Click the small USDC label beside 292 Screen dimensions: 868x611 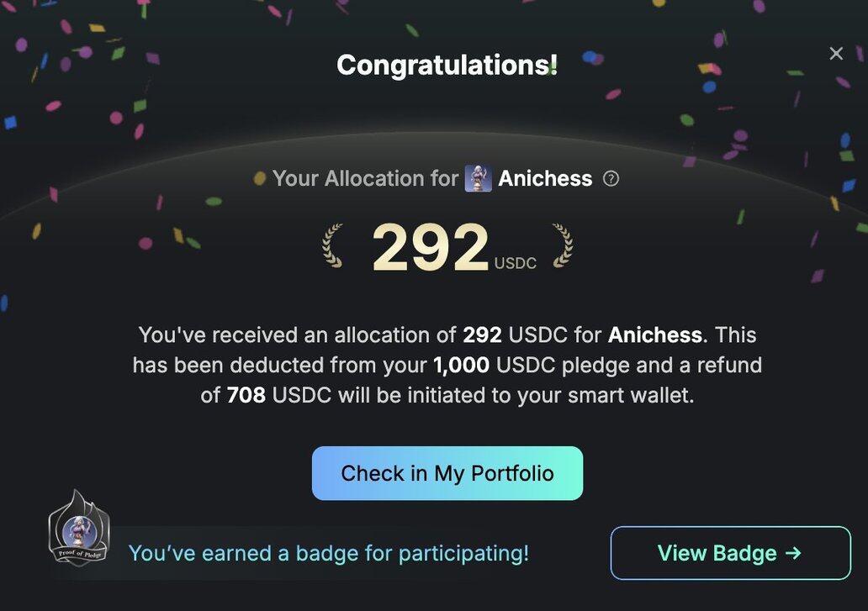pos(516,263)
